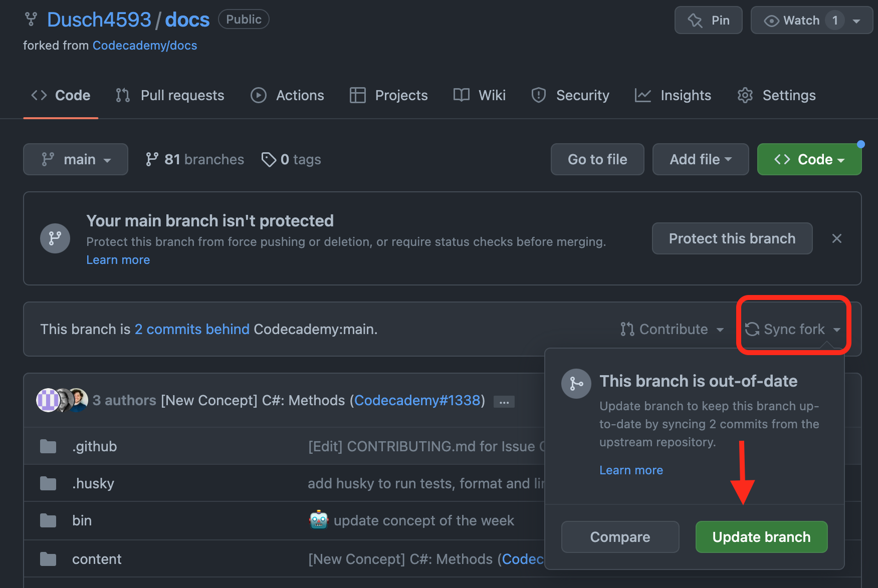Image resolution: width=878 pixels, height=588 pixels.
Task: Open the Dusch4593 owner link
Action: click(x=99, y=20)
